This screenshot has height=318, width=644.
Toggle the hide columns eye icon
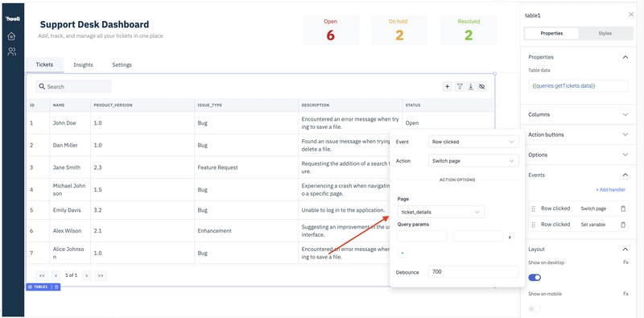pyautogui.click(x=482, y=86)
